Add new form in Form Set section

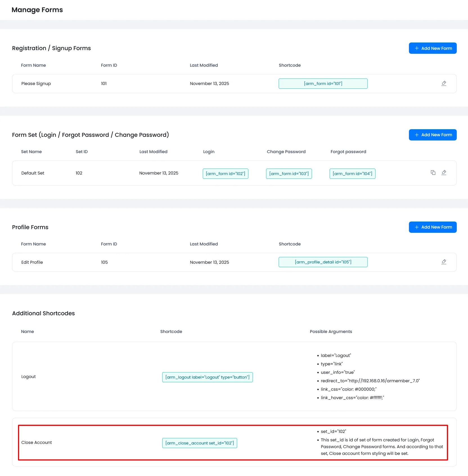click(433, 135)
